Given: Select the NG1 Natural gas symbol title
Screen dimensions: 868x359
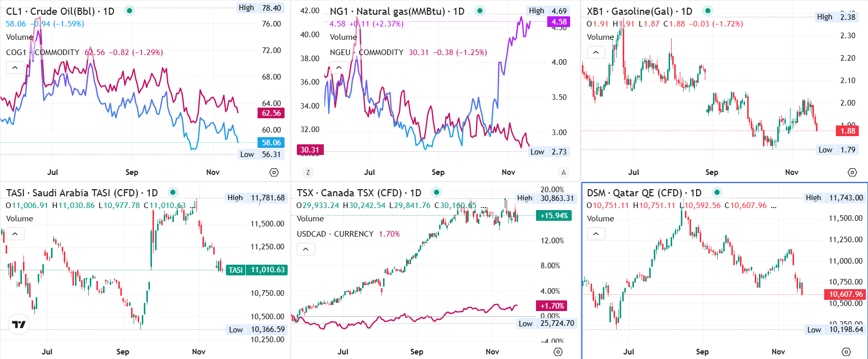Looking at the screenshot, I should click(x=397, y=11).
